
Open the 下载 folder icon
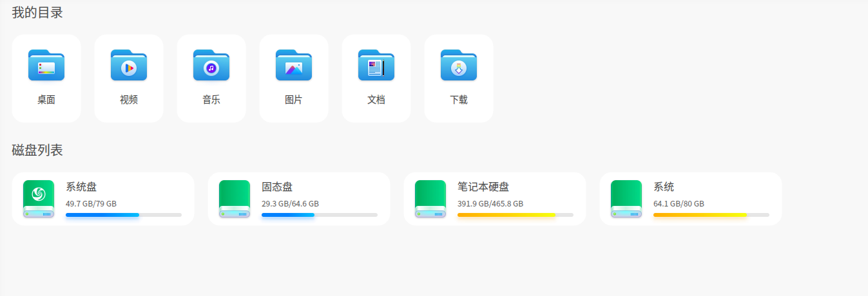pos(459,65)
